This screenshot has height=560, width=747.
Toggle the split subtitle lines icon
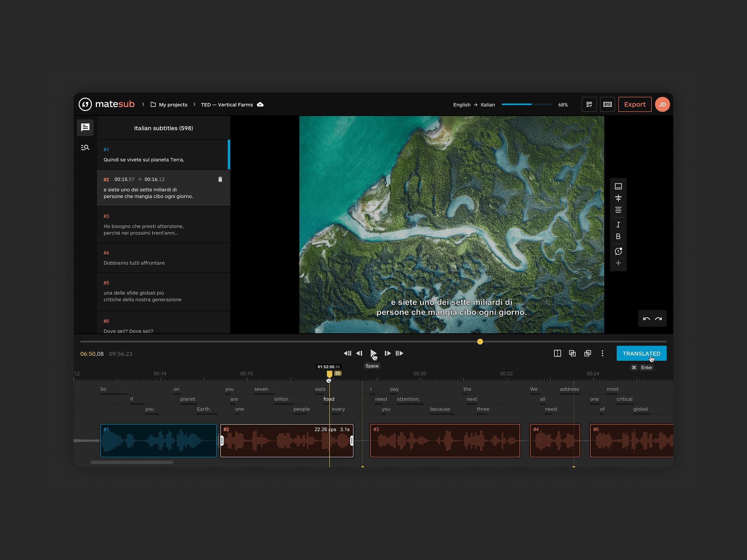618,198
